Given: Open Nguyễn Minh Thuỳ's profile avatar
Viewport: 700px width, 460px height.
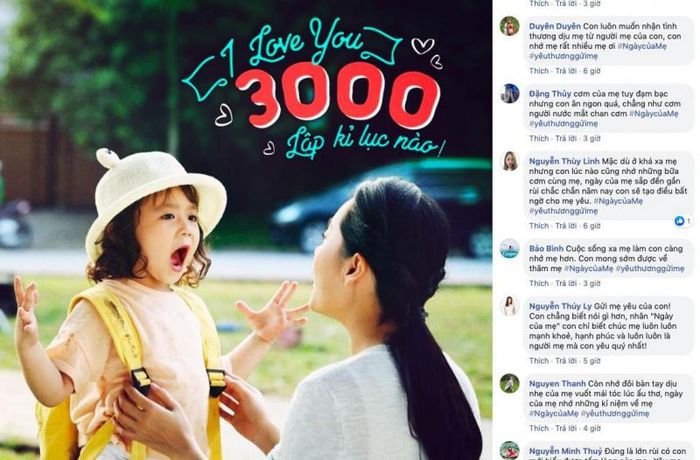Looking at the screenshot, I should point(509,450).
